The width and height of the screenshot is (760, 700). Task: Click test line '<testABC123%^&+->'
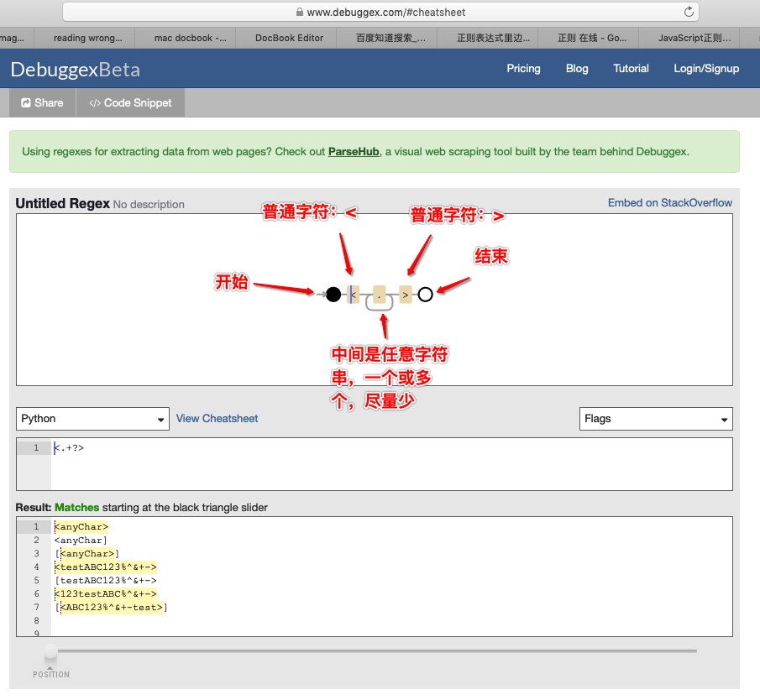105,567
